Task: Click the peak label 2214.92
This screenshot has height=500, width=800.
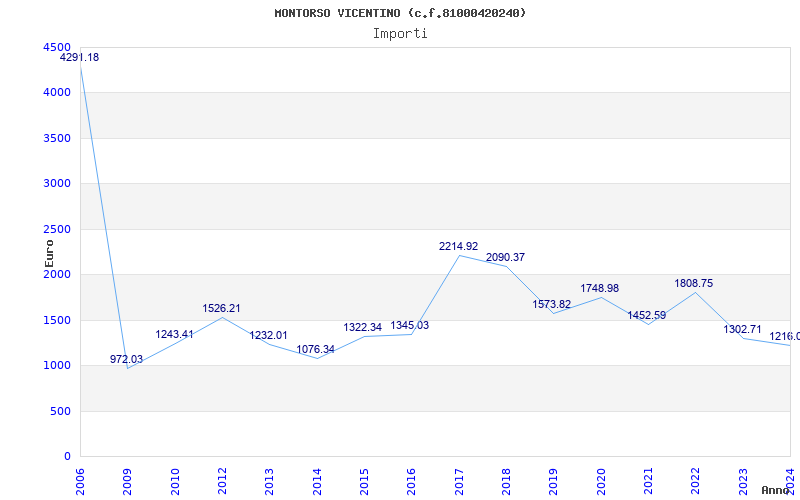Action: point(459,246)
